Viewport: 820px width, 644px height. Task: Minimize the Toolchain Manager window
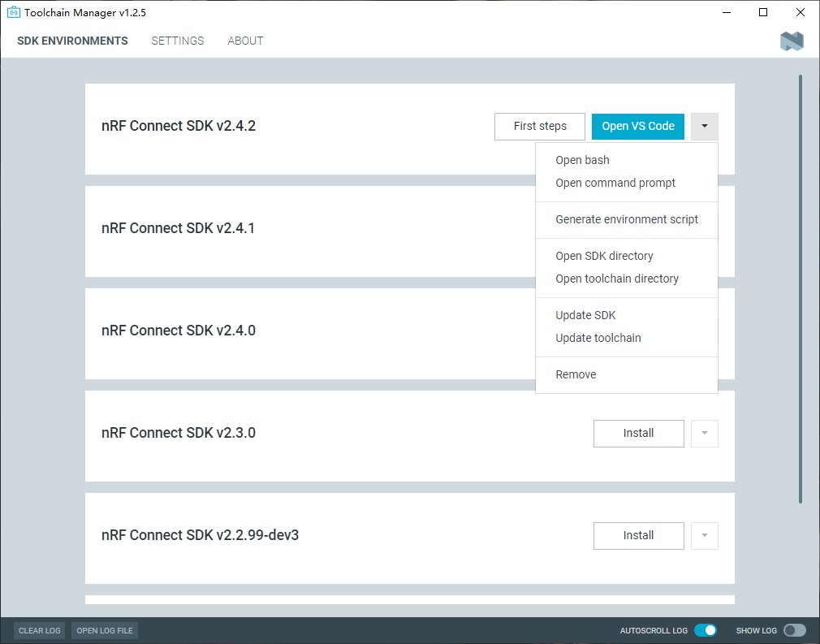pyautogui.click(x=727, y=12)
